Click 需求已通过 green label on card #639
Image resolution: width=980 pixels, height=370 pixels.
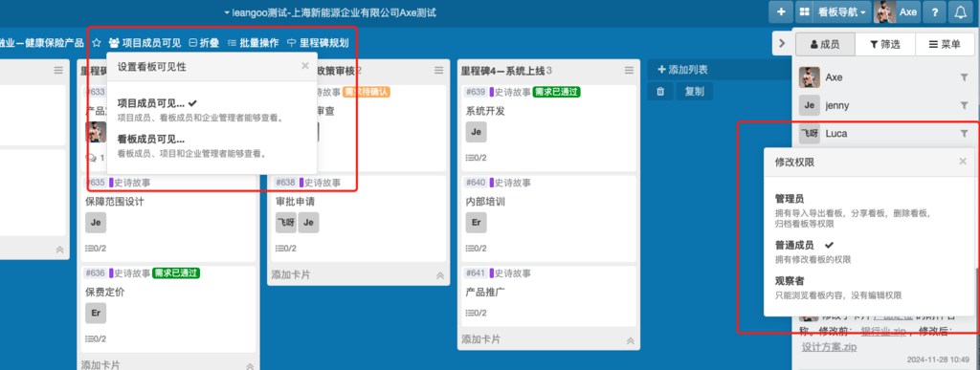tap(557, 93)
